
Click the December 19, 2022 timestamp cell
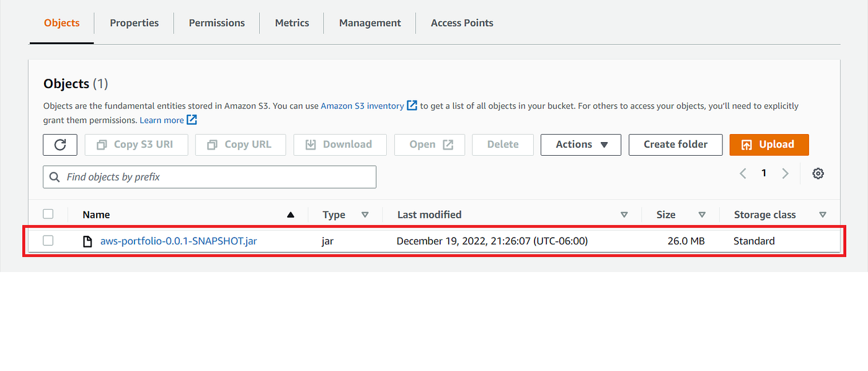(492, 241)
